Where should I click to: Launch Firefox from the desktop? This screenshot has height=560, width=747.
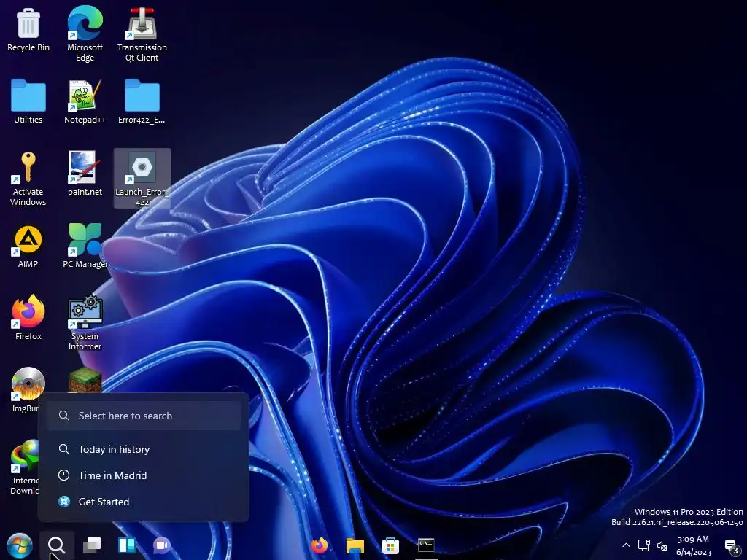[x=28, y=317]
